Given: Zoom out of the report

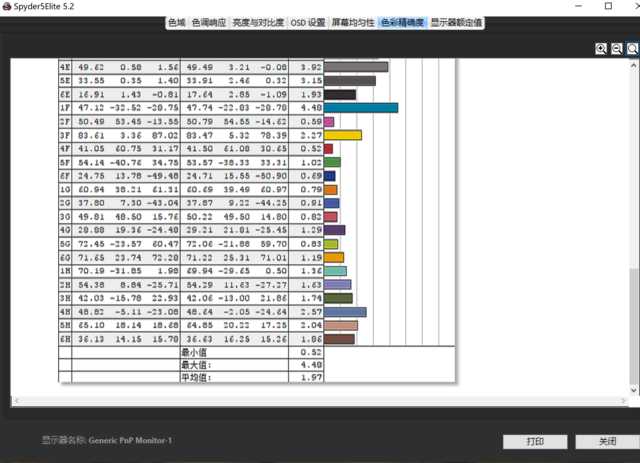Looking at the screenshot, I should 617,49.
